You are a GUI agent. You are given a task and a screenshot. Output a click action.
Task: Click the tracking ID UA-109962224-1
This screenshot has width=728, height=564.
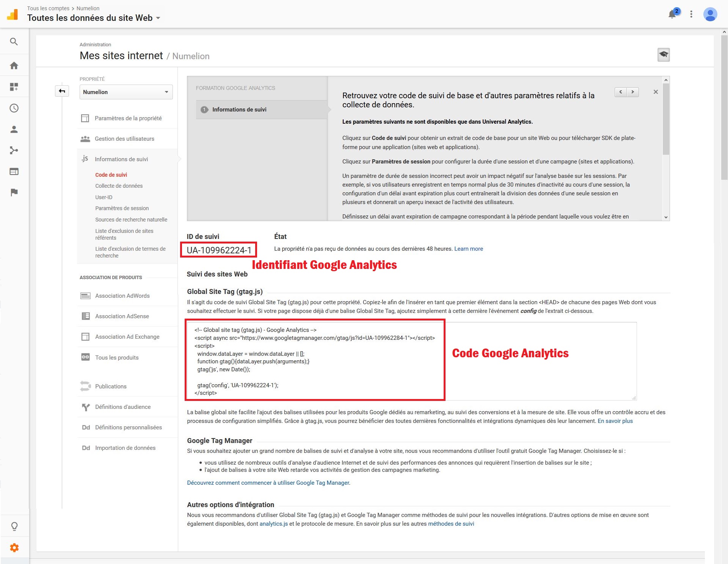[219, 250]
